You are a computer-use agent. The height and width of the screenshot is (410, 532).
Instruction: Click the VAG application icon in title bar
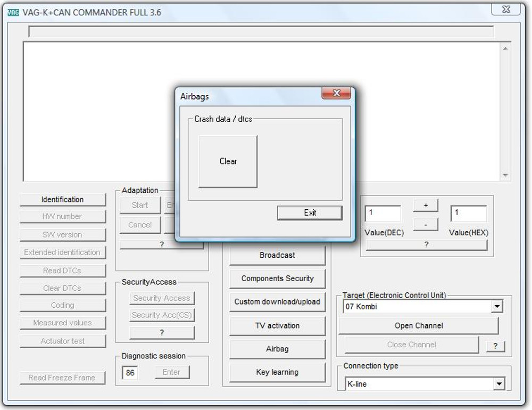coord(13,13)
